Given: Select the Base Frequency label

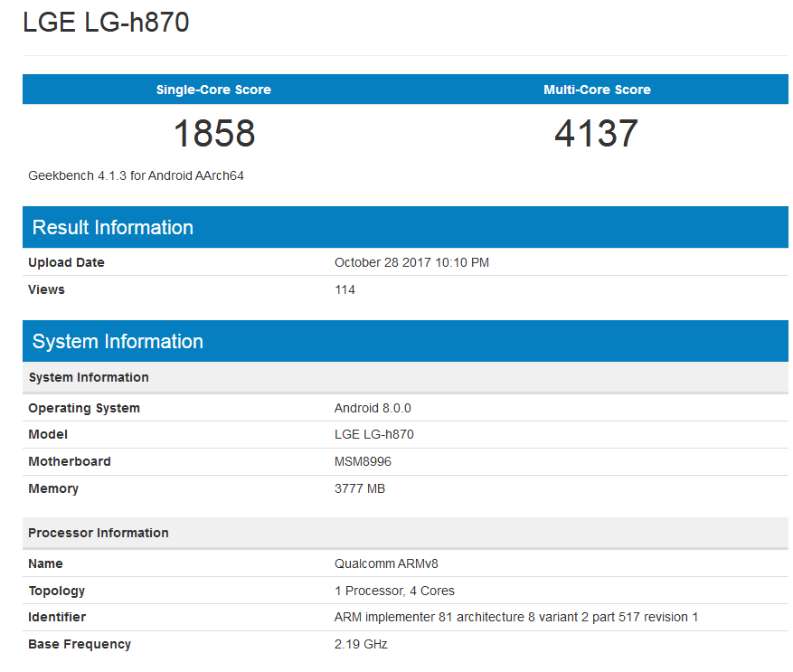Looking at the screenshot, I should (80, 644).
